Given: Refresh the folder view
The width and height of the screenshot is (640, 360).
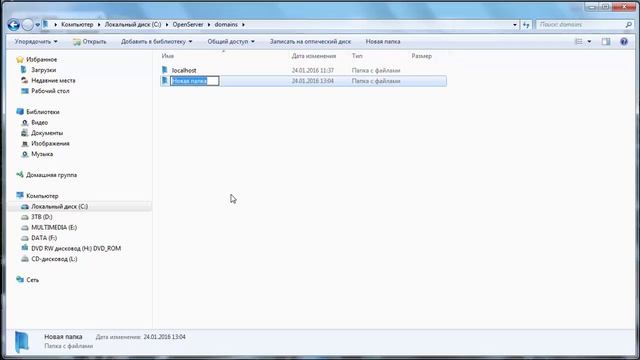Looking at the screenshot, I should pos(526,25).
